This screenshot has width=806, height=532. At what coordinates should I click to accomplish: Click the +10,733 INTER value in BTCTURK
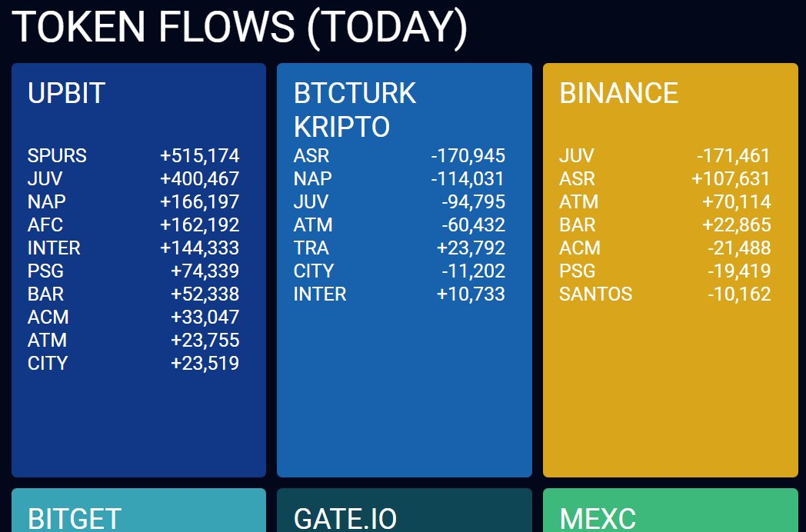click(x=471, y=294)
